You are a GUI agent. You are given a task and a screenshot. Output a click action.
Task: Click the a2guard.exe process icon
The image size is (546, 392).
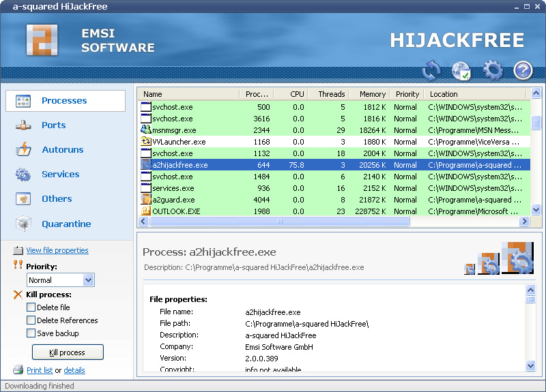point(146,200)
